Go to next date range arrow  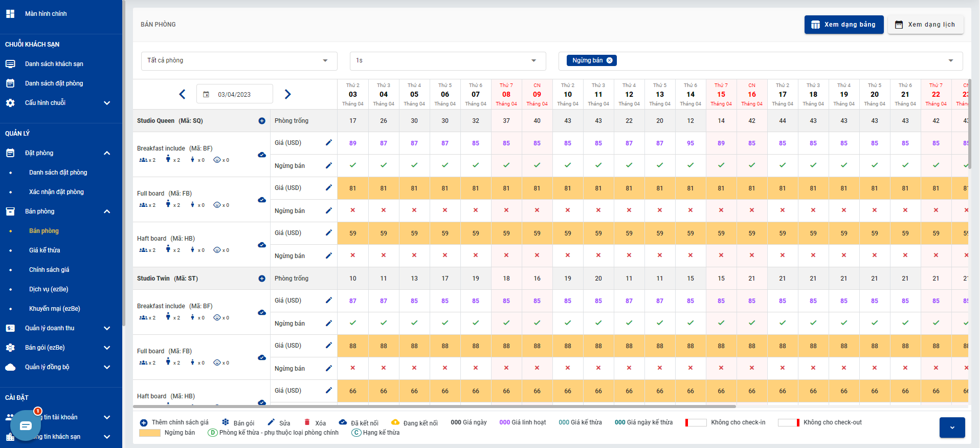[x=287, y=94]
